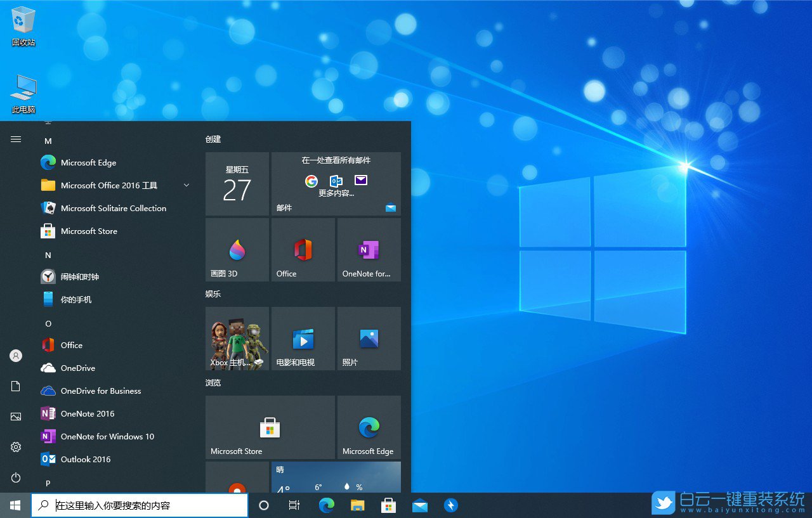812x518 pixels.
Task: Open the Documents icon in Start sidebar
Action: point(16,386)
